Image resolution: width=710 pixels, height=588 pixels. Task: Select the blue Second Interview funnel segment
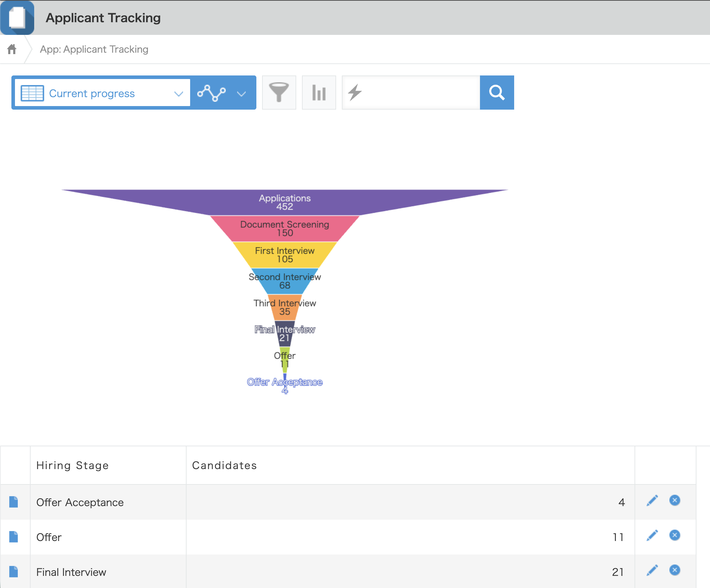tap(285, 281)
